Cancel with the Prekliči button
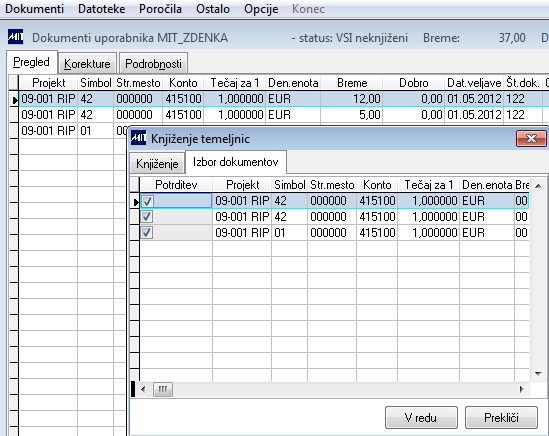The height and width of the screenshot is (436, 549). coord(501,417)
